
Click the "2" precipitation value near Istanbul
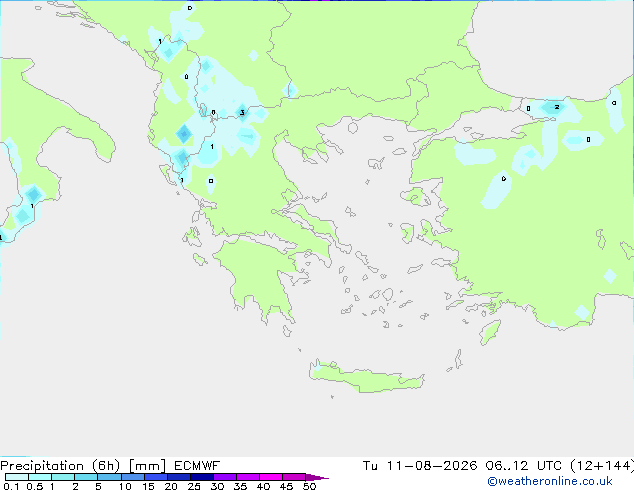pos(557,107)
